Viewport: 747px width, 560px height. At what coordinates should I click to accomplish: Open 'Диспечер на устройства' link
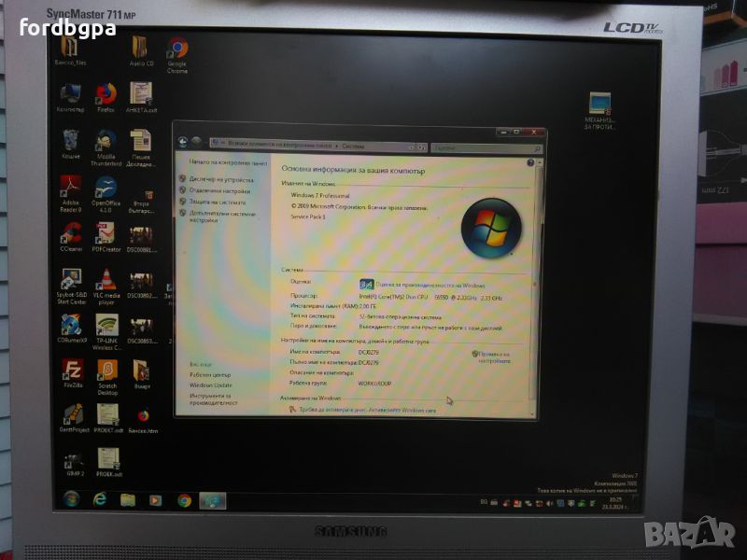pyautogui.click(x=220, y=179)
